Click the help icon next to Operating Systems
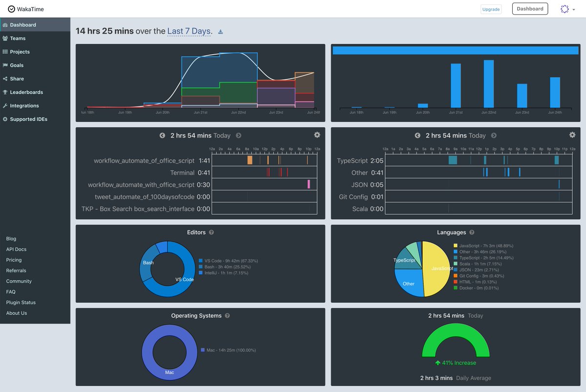Screen dimensions: 586x392 (x=227, y=316)
